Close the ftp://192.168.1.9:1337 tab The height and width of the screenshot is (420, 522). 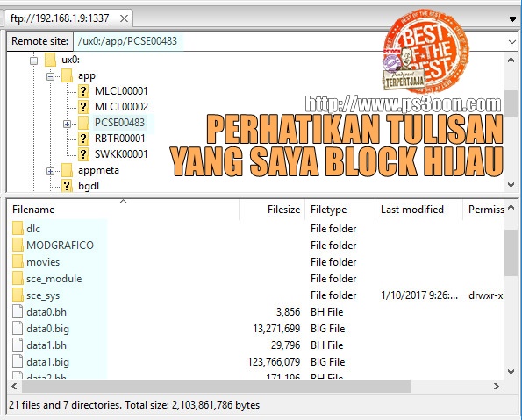tap(124, 18)
